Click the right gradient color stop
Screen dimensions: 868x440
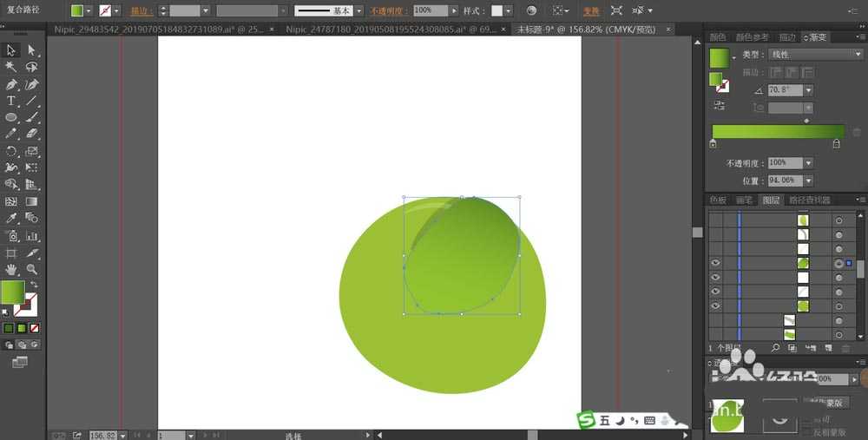point(836,144)
